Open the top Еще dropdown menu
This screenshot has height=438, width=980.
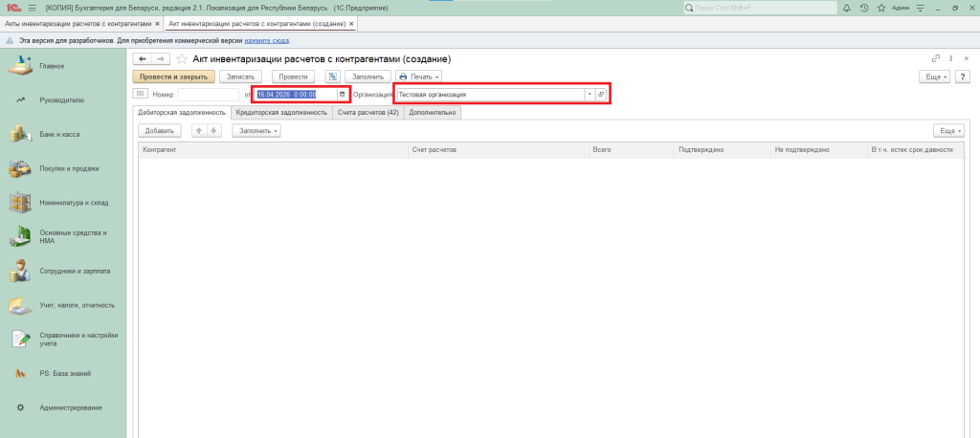coord(933,77)
